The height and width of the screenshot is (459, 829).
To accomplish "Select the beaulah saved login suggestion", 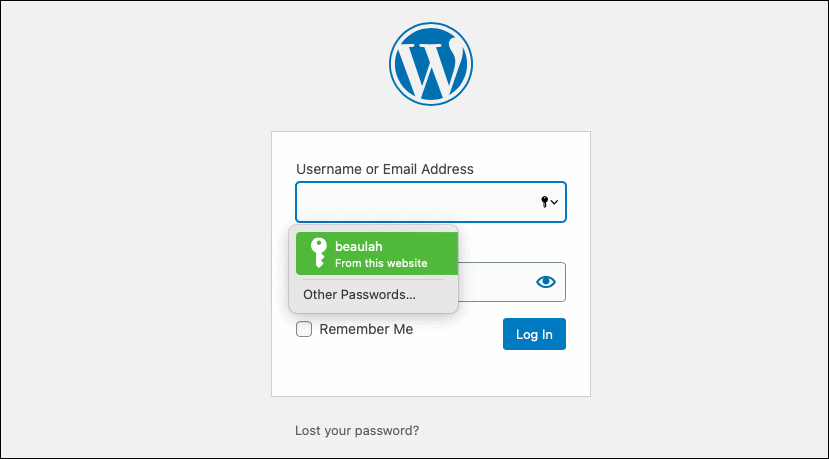I will (x=376, y=253).
